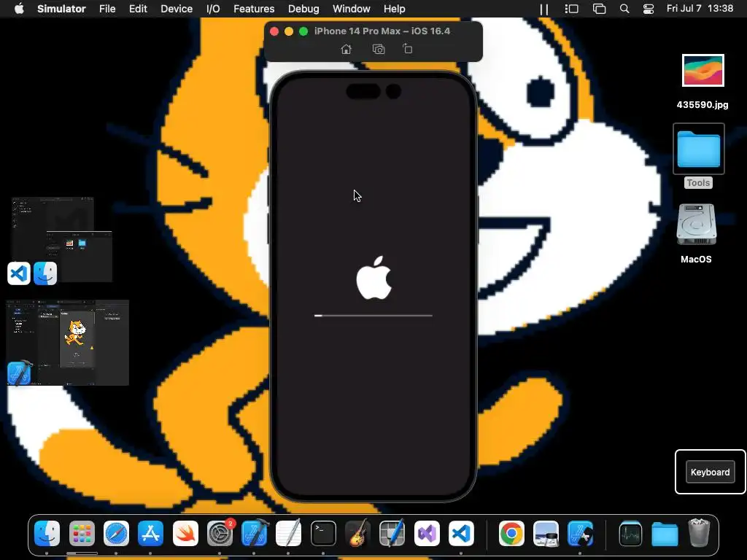Zoom the Simulator window with the green button
The width and height of the screenshot is (747, 560).
[x=303, y=31]
